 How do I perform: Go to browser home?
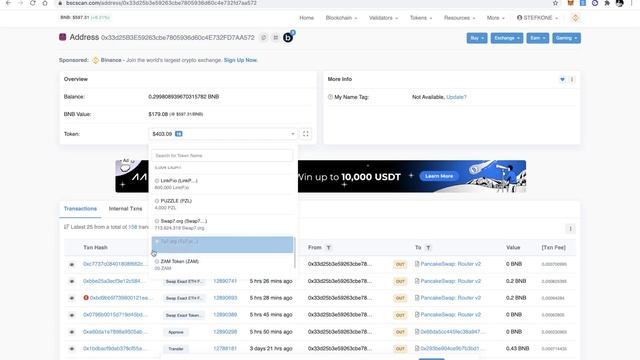pos(45,3)
